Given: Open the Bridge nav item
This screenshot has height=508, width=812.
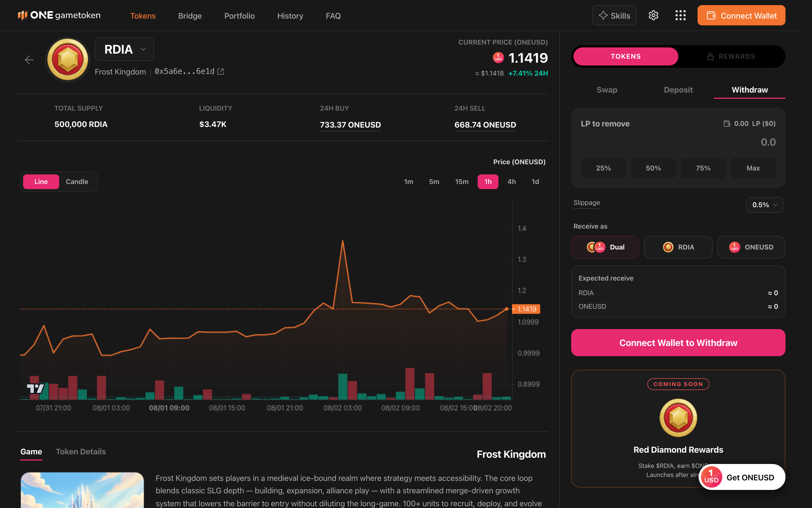Looking at the screenshot, I should coord(190,16).
